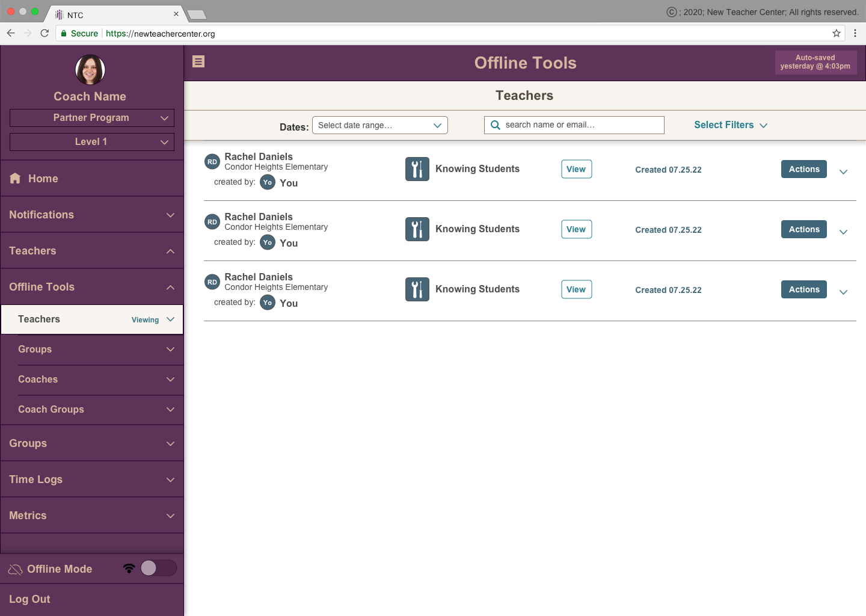Click the Yo creator badge in first row

[268, 182]
